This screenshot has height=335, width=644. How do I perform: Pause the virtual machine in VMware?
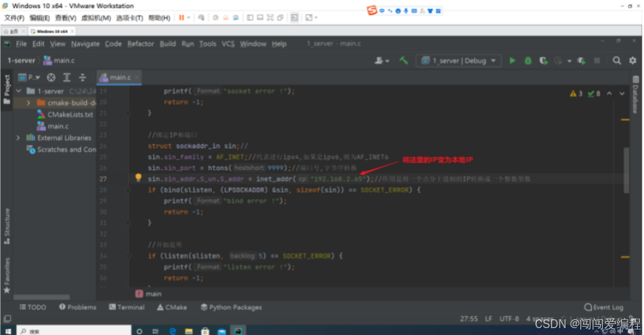(181, 18)
